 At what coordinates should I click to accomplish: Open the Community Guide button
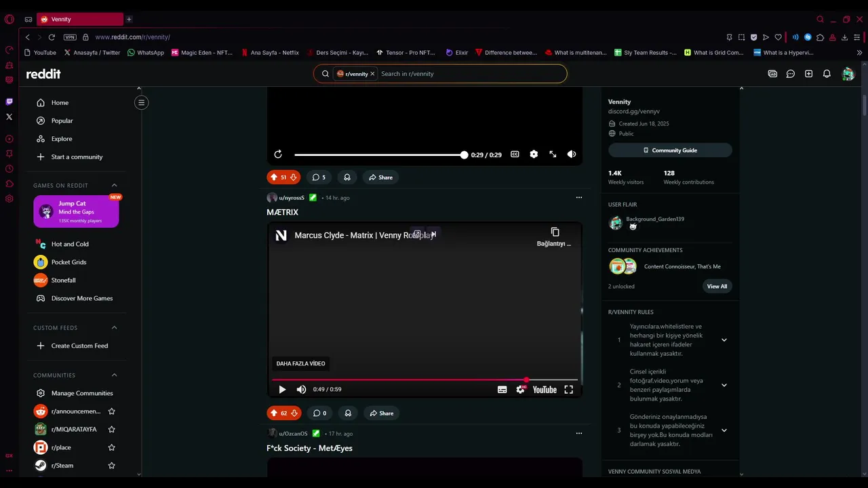(670, 150)
